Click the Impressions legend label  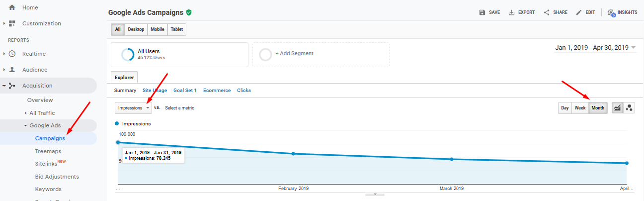click(136, 123)
